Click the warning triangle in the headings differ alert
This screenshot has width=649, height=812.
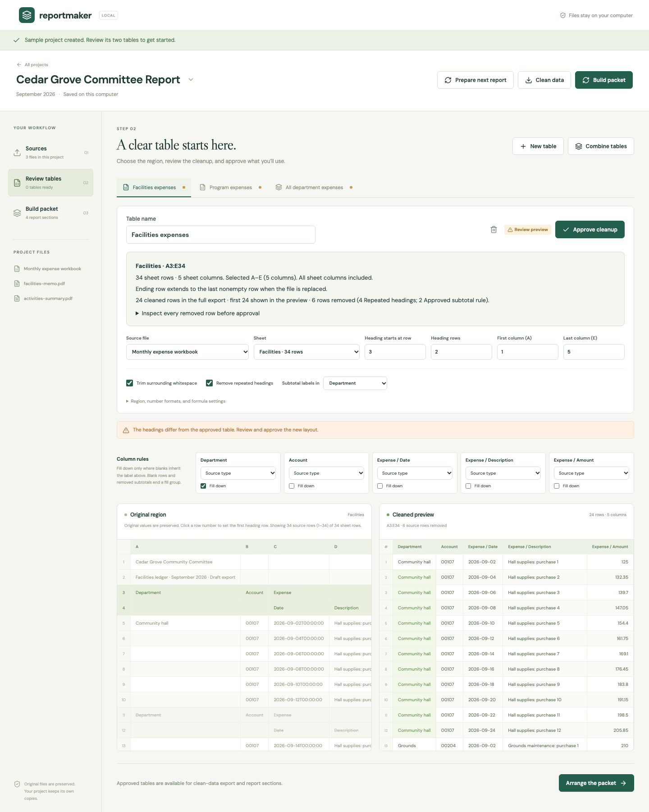click(x=126, y=430)
